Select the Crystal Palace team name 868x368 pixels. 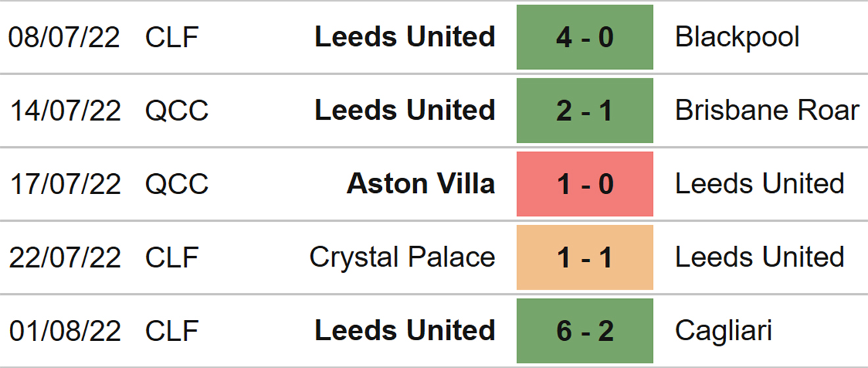pos(402,257)
